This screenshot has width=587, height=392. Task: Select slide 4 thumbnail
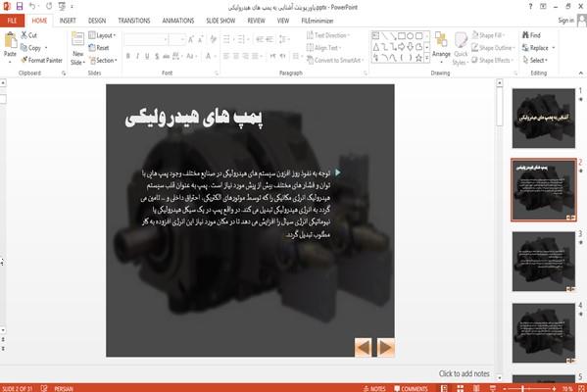point(544,333)
